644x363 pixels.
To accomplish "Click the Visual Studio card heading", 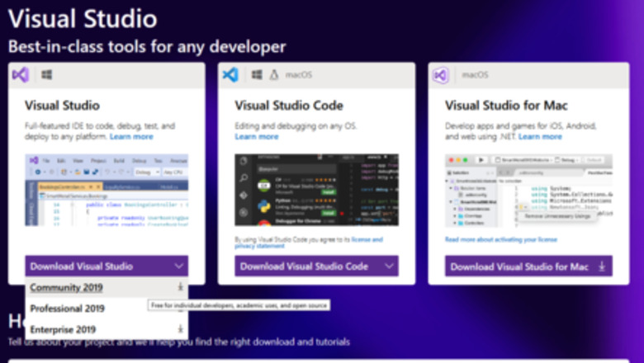I will (x=62, y=106).
